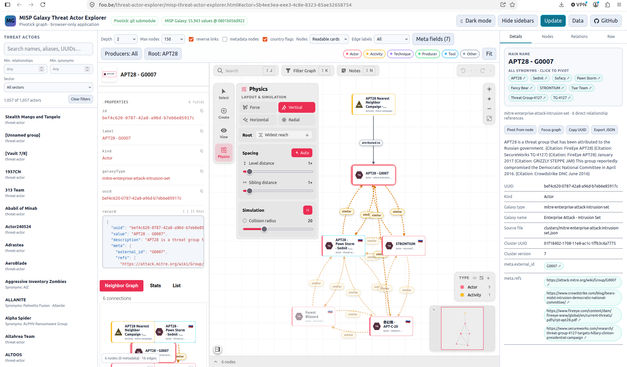Click the Min. synonyms stepper field

70,69
